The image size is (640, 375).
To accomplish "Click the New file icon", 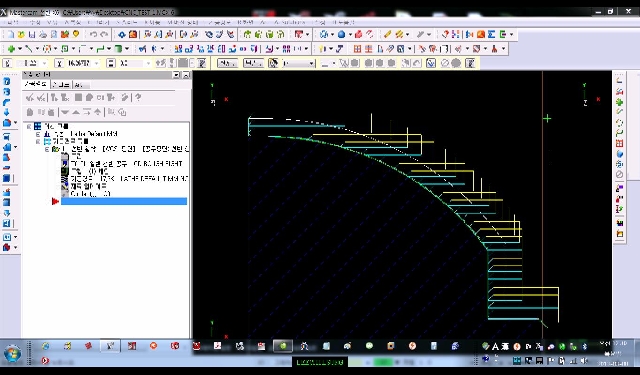I will pyautogui.click(x=11, y=35).
